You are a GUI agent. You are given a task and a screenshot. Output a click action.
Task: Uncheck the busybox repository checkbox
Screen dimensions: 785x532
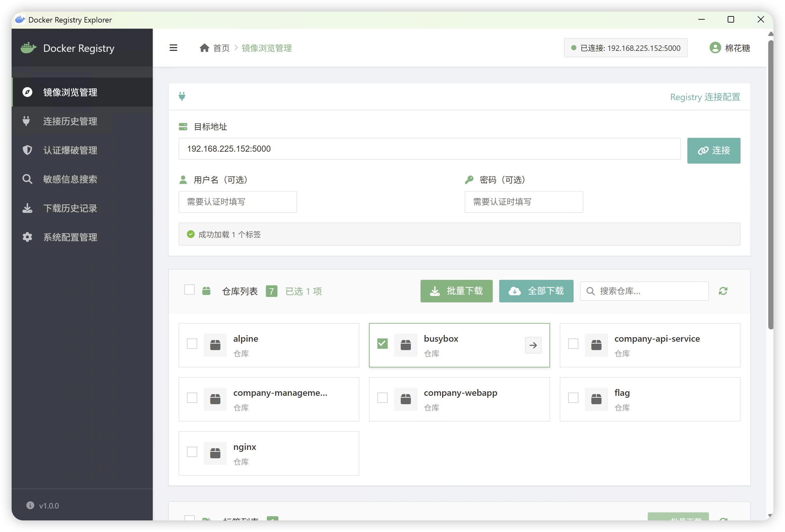coord(382,343)
